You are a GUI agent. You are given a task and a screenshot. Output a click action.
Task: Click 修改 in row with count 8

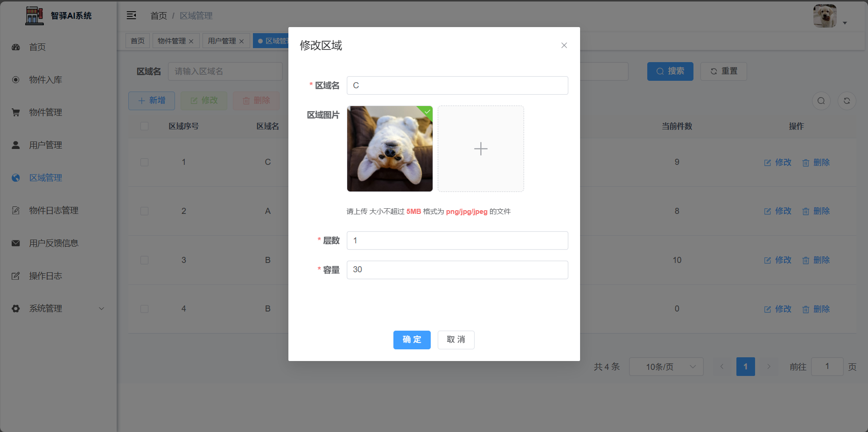click(778, 211)
